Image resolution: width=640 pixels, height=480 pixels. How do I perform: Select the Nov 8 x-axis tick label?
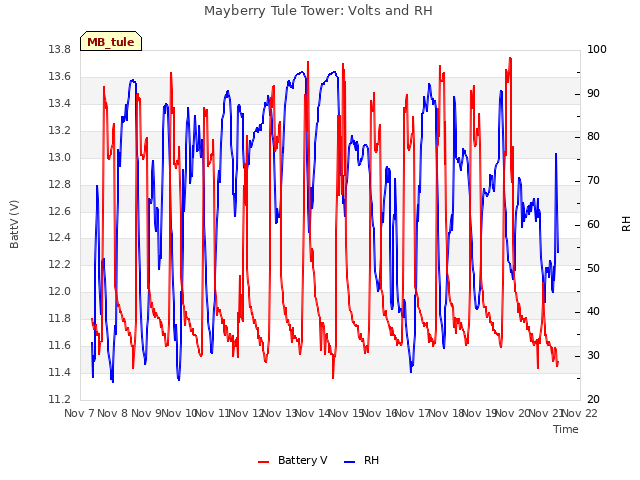pyautogui.click(x=113, y=413)
